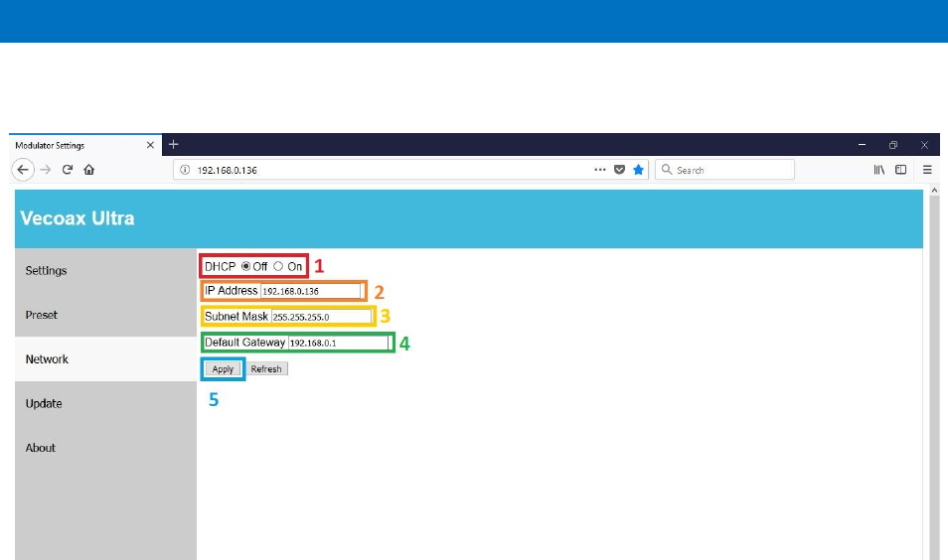Toggle the blue bookmark star
Screen dimensions: 948x560
(638, 170)
